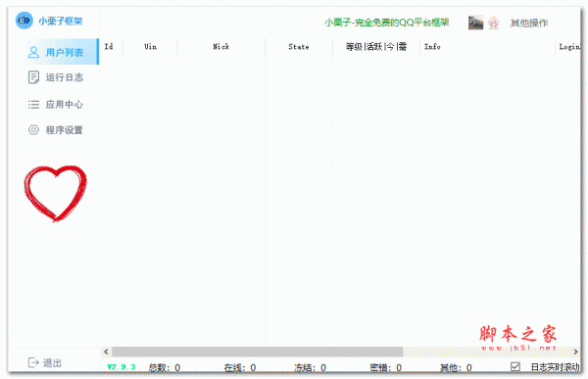Click the Login column header
The height and width of the screenshot is (379, 588).
click(569, 46)
